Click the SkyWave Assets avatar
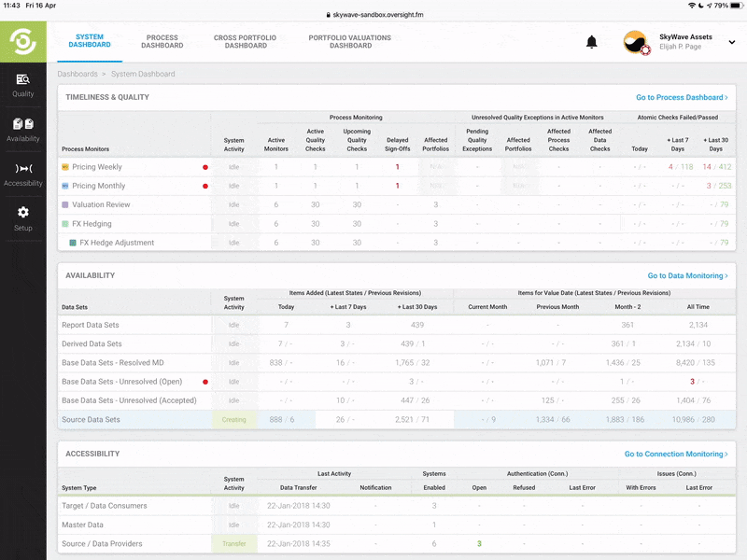Screen dimensions: 747x560 (636, 42)
